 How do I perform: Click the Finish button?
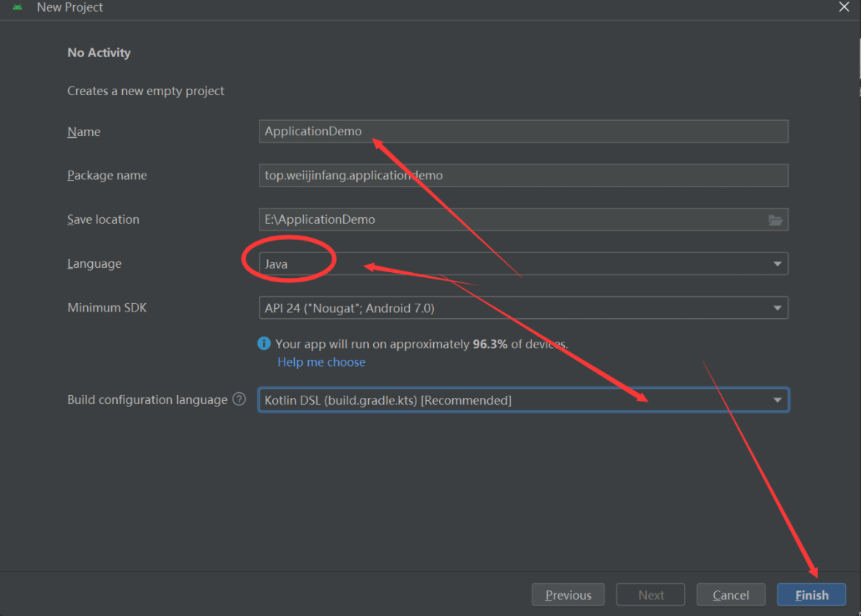(x=811, y=595)
